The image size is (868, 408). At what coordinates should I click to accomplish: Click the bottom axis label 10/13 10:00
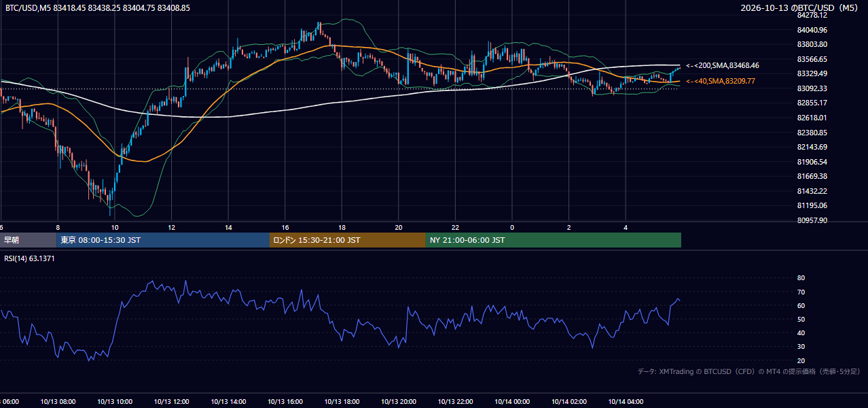pos(115,401)
